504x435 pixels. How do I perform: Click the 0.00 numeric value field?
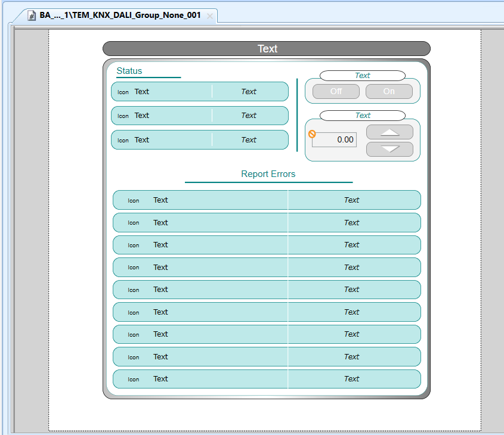pyautogui.click(x=334, y=140)
